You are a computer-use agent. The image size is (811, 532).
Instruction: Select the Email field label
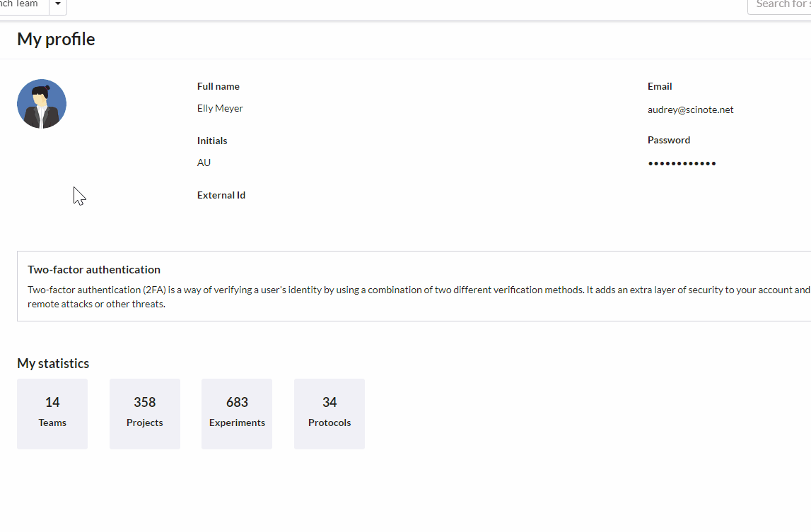tap(659, 86)
